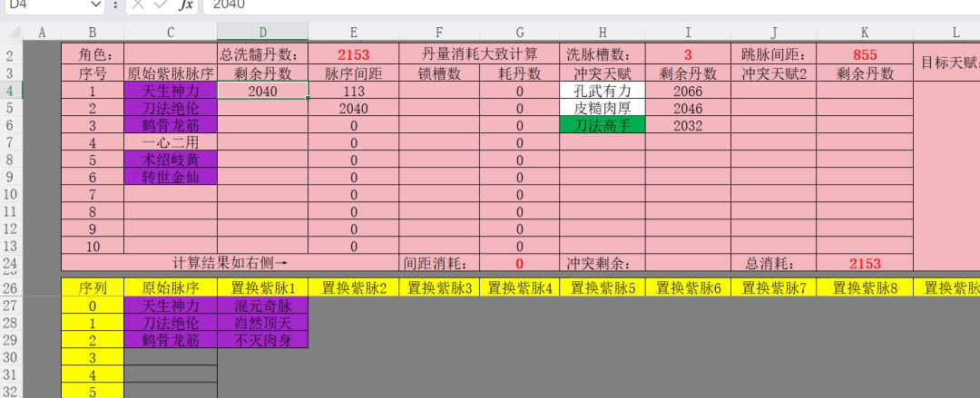The image size is (980, 398).
Task: Select column J header
Action: 774,32
